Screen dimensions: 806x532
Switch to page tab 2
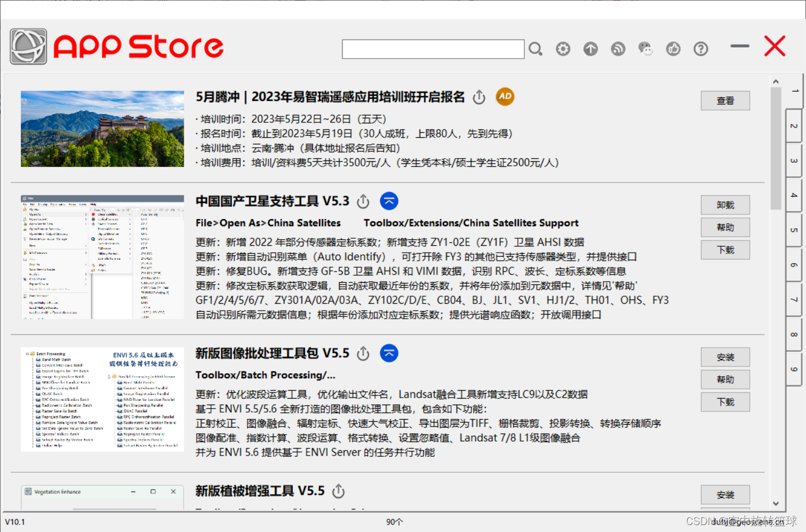794,126
